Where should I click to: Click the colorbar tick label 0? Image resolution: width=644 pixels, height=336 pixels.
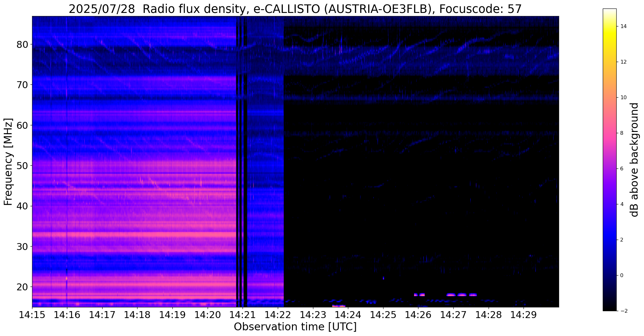click(621, 276)
